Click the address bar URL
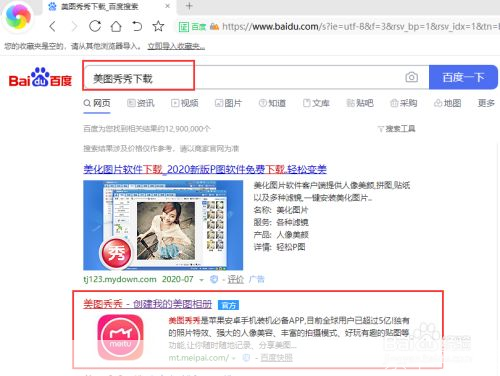The width and height of the screenshot is (500, 376). click(360, 26)
